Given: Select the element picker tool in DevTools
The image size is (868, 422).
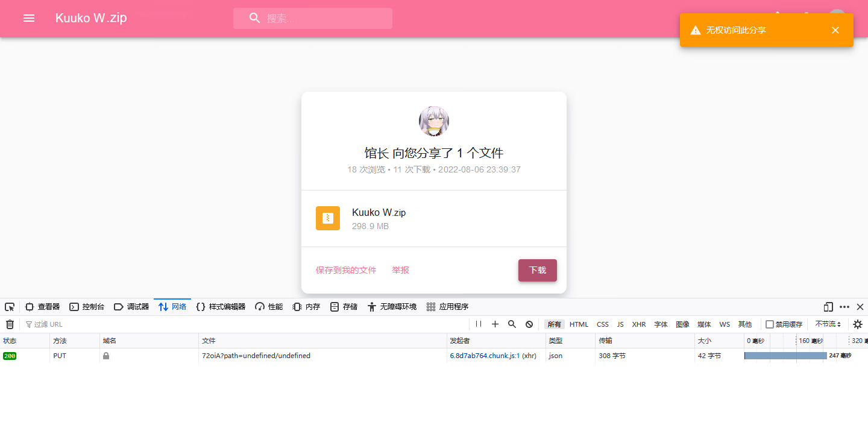Looking at the screenshot, I should tap(9, 307).
